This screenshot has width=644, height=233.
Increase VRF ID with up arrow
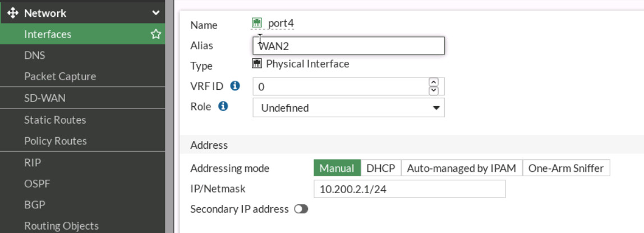pos(433,82)
